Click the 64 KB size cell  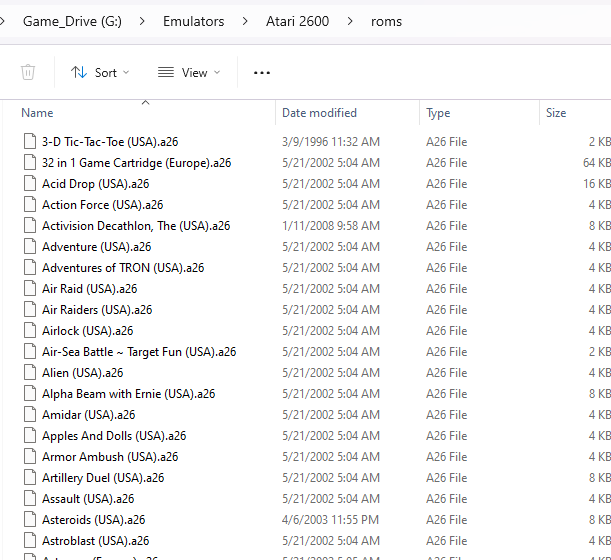pos(597,163)
